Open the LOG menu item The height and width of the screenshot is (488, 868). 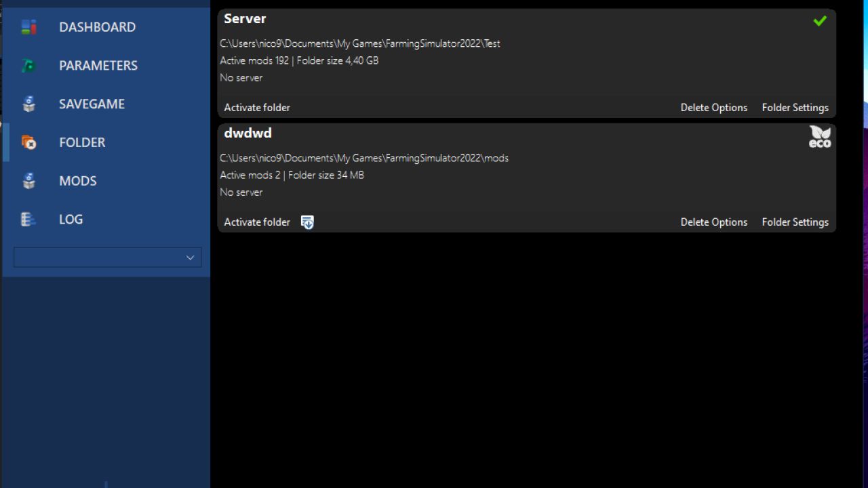point(71,220)
